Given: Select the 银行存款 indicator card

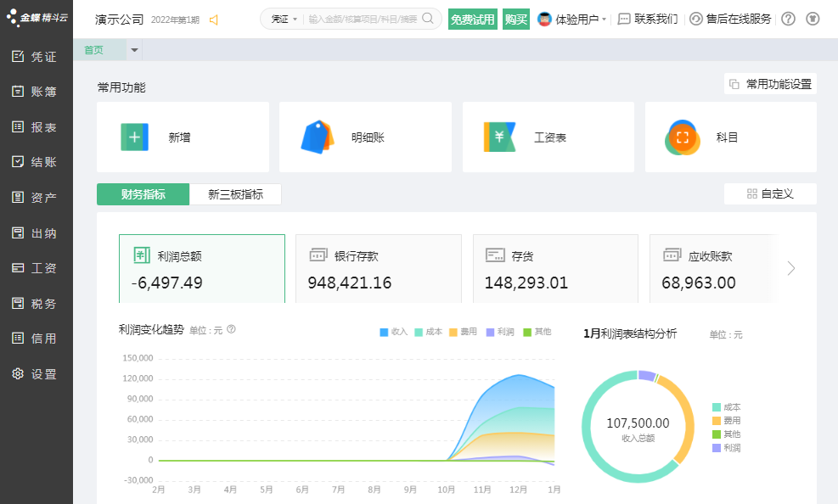Looking at the screenshot, I should [379, 269].
